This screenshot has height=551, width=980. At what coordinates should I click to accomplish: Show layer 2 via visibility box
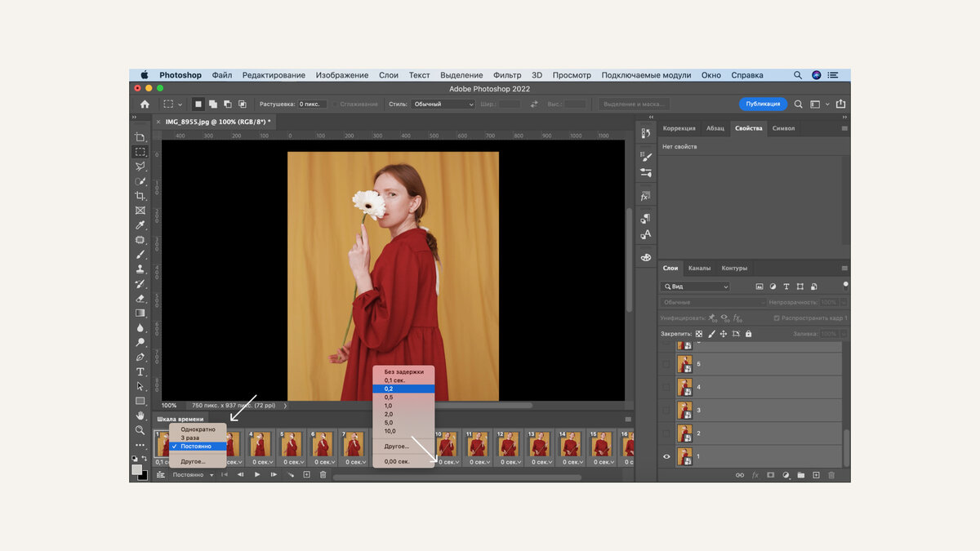pyautogui.click(x=666, y=433)
